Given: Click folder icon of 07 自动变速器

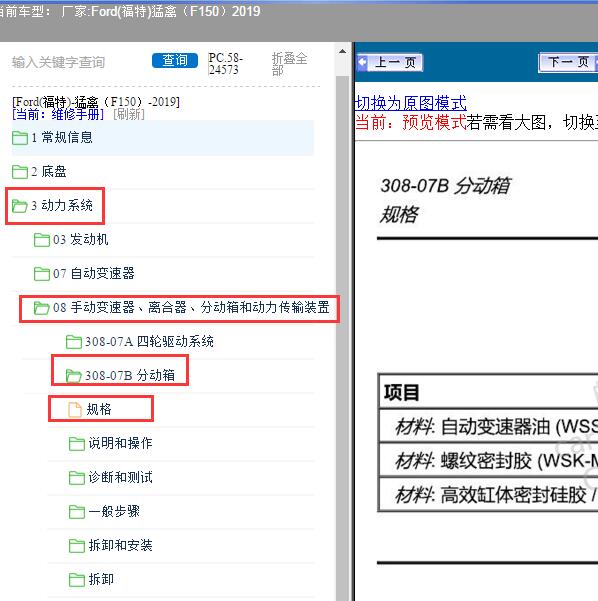Looking at the screenshot, I should point(42,274).
